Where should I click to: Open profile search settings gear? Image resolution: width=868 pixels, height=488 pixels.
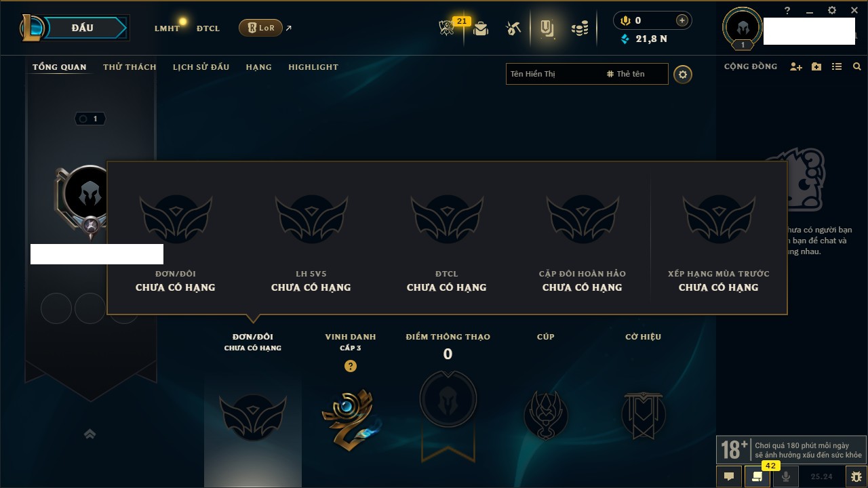[x=683, y=74]
